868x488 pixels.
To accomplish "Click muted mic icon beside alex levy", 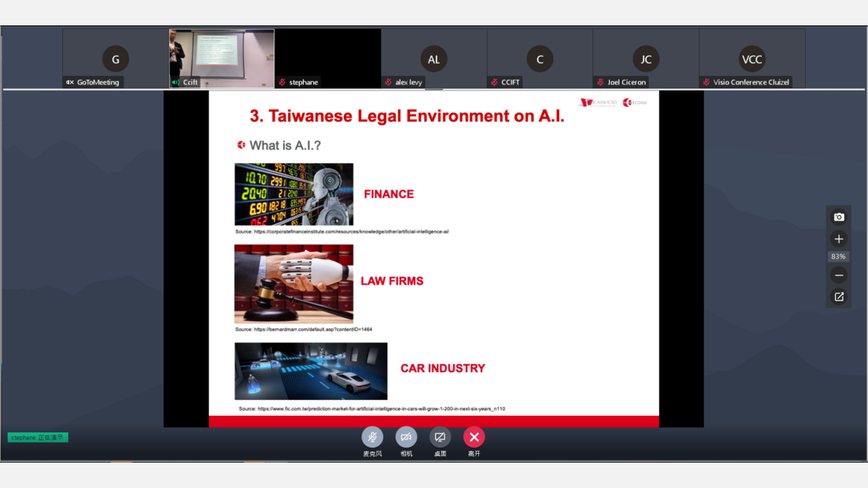I will tap(388, 82).
